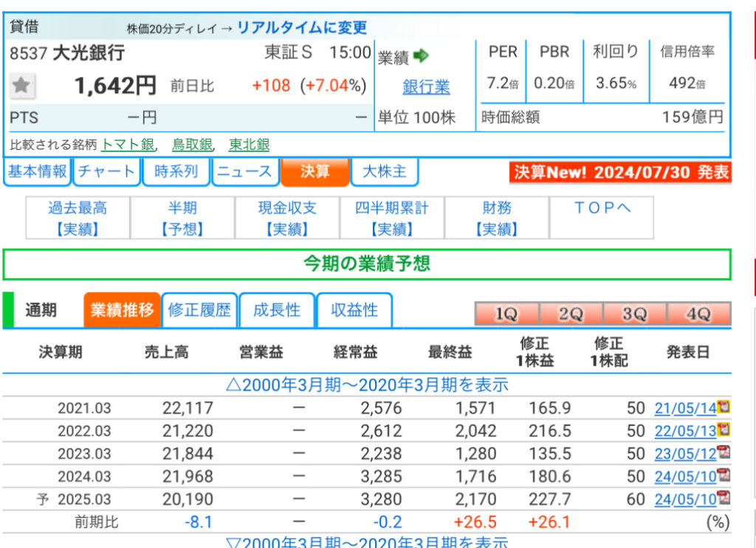
Task: Open PDF icon in 予 2025.03 row
Action: point(724,497)
